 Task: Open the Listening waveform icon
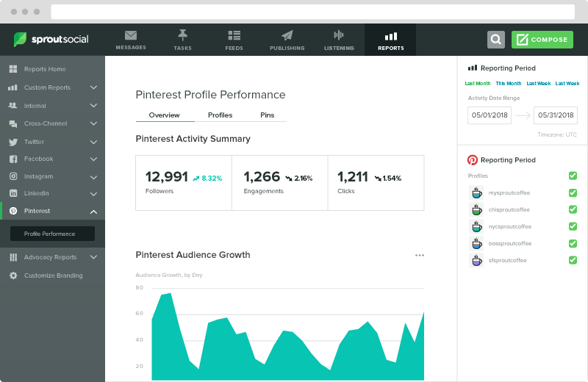point(339,35)
